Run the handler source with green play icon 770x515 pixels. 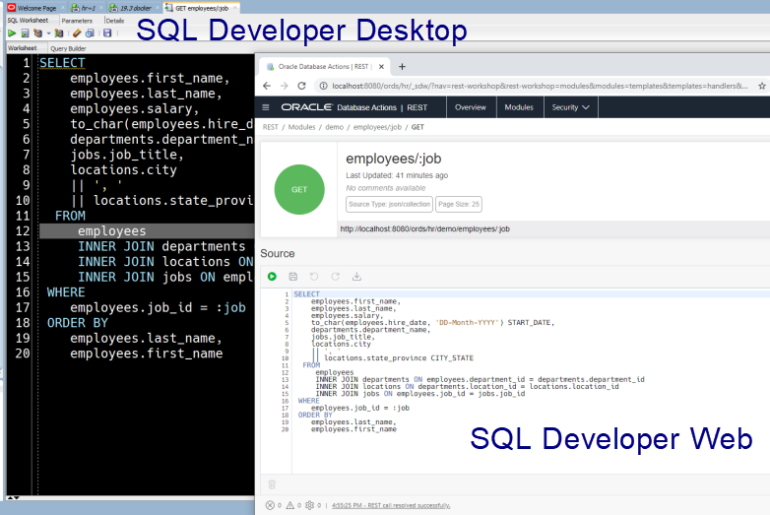click(272, 276)
